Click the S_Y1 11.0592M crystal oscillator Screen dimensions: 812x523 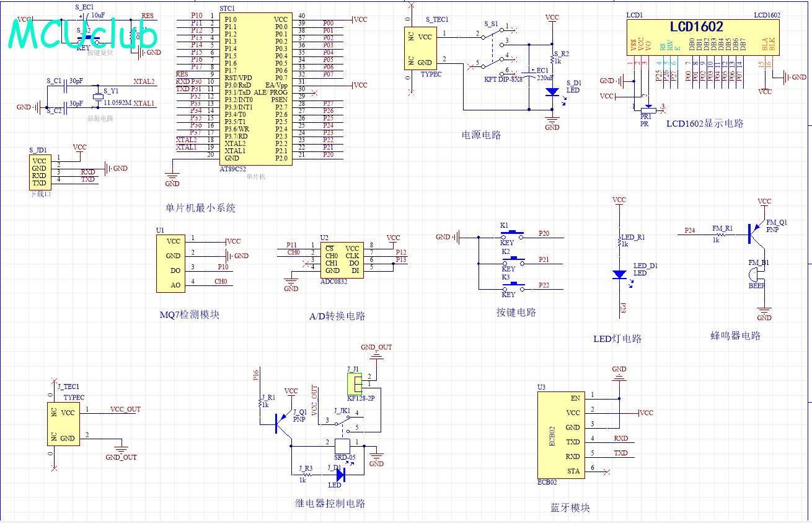click(x=97, y=96)
